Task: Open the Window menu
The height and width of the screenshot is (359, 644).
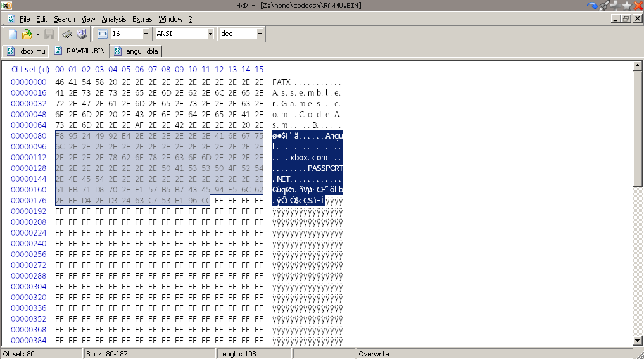Action: coord(170,19)
